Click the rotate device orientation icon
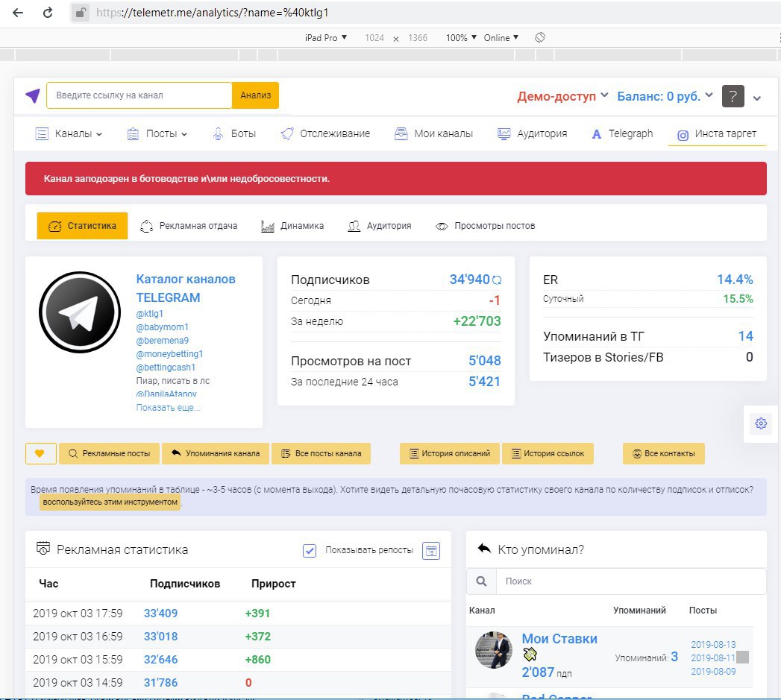Viewport: 781px width, 700px height. (x=540, y=37)
